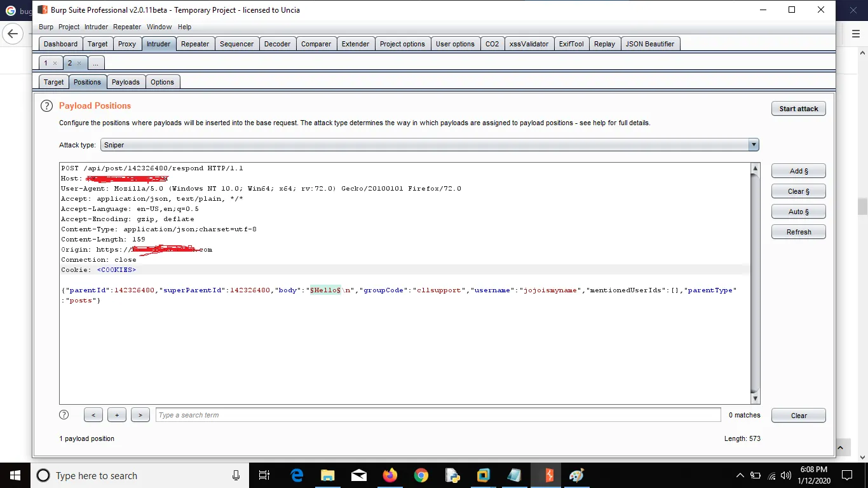
Task: Expand the Attack type dropdown
Action: (754, 145)
